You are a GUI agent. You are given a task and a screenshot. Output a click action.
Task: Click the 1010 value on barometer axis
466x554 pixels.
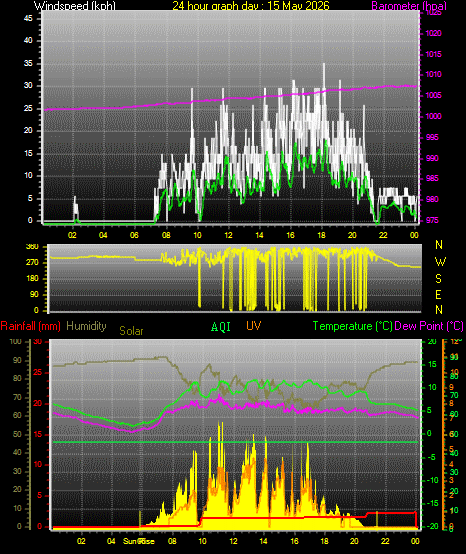[433, 75]
